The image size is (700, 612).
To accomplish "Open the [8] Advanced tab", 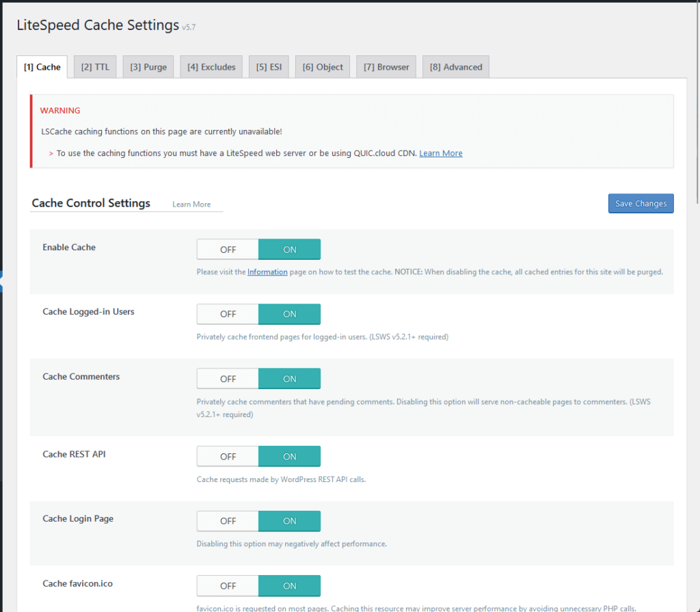I will [x=456, y=67].
